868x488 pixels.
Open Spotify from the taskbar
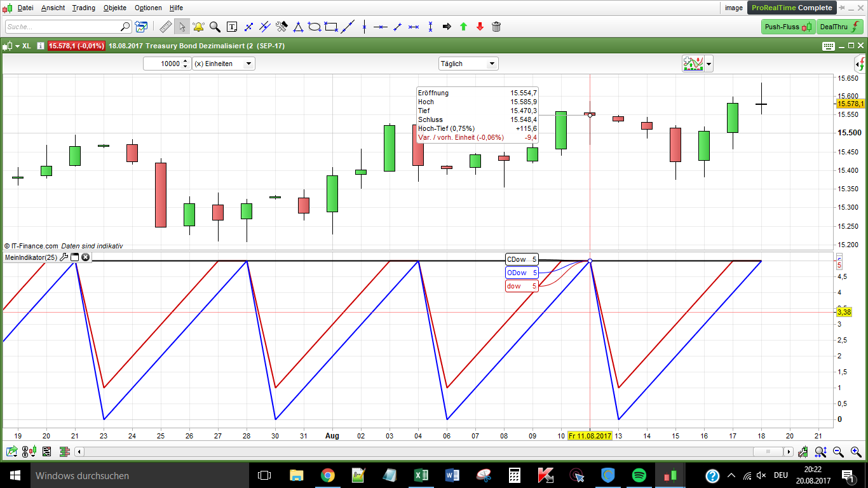click(639, 475)
